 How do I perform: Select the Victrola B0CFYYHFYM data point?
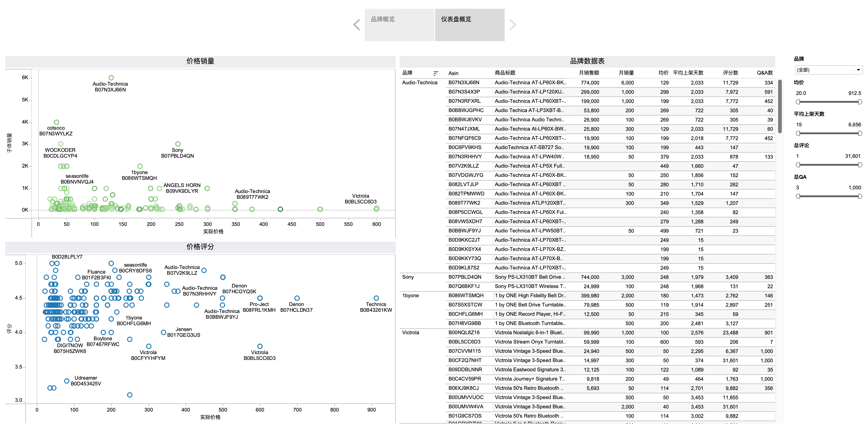[x=149, y=347]
